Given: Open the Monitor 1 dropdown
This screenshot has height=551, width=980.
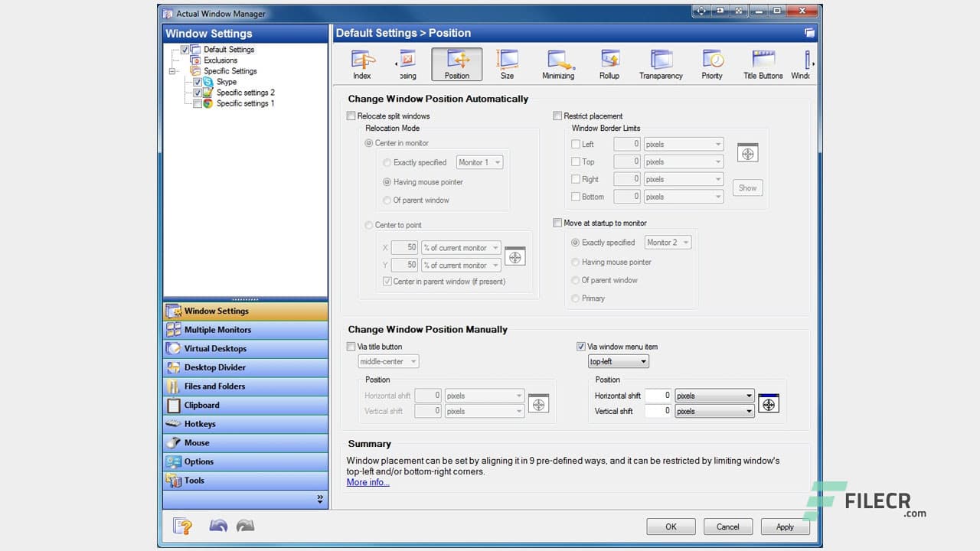Looking at the screenshot, I should point(479,162).
